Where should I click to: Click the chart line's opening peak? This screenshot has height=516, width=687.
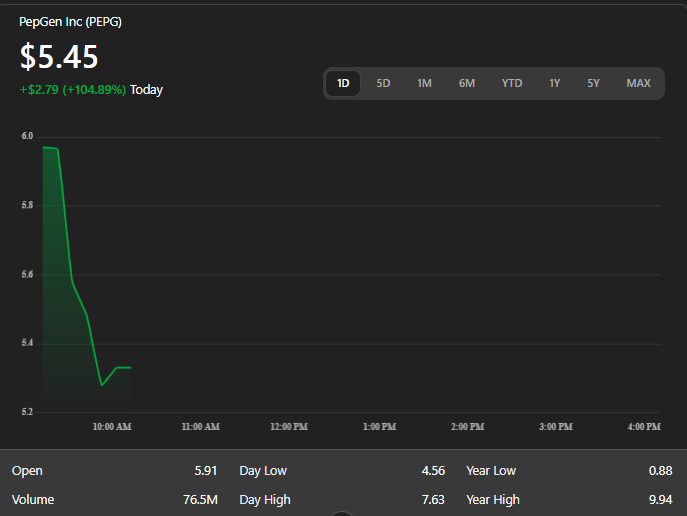[43, 148]
